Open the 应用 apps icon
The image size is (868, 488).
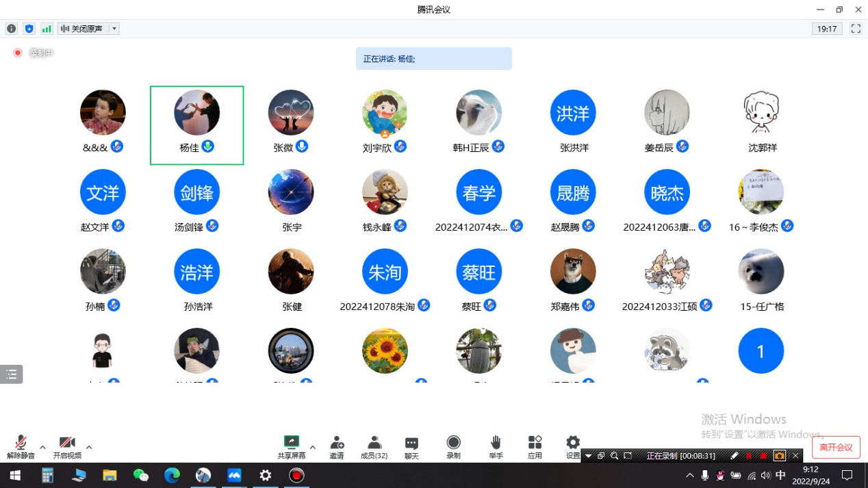pos(535,446)
